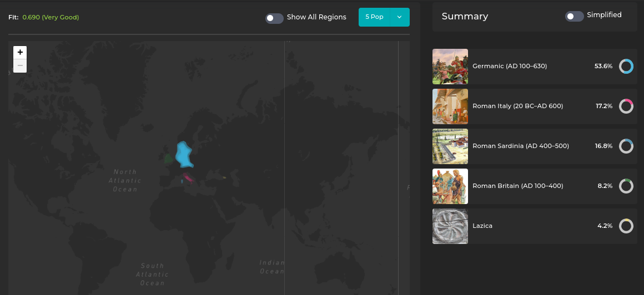Click the Germanic donut chart icon
This screenshot has width=644, height=295.
(x=626, y=66)
